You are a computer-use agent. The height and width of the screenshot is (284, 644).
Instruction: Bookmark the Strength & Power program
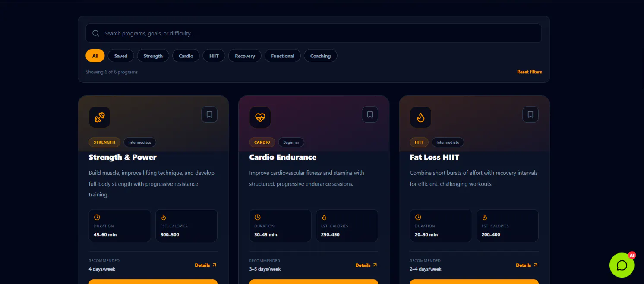(x=209, y=114)
